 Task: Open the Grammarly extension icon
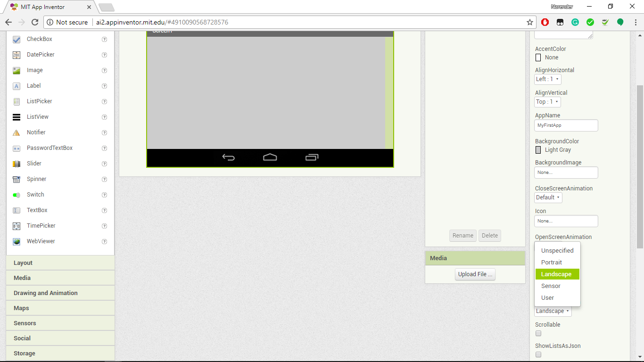575,22
